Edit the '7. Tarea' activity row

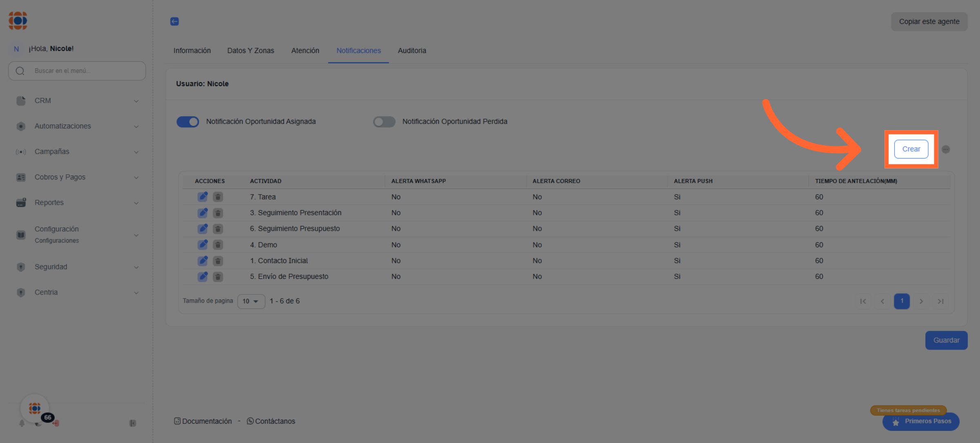pyautogui.click(x=203, y=197)
